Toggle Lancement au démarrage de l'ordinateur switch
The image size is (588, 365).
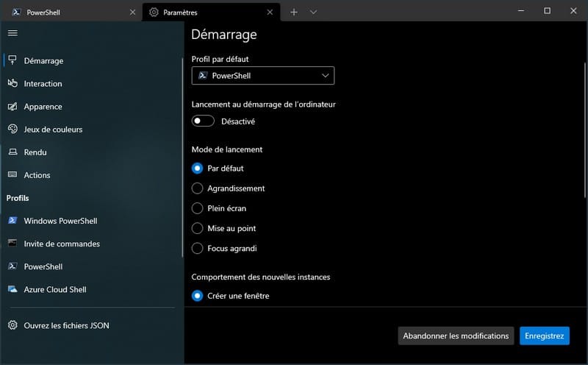point(203,121)
